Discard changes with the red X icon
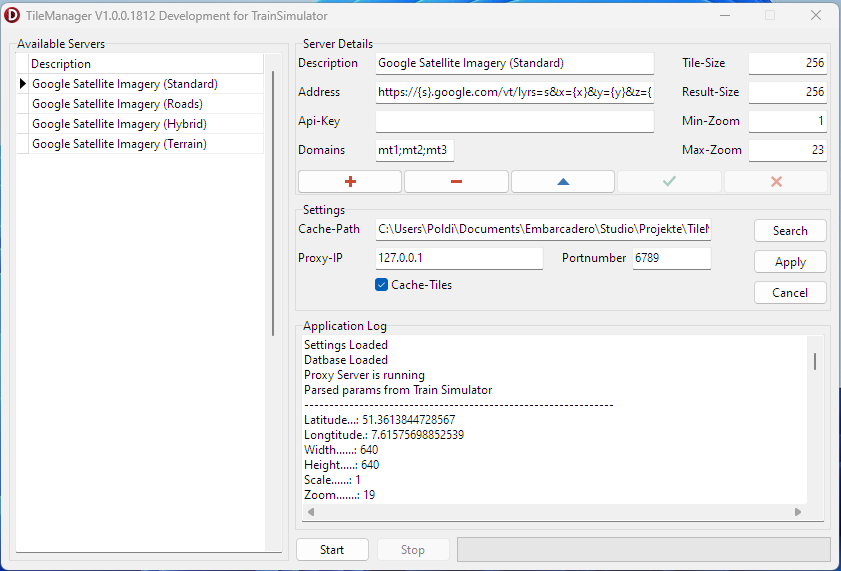The width and height of the screenshot is (841, 571). coord(776,182)
